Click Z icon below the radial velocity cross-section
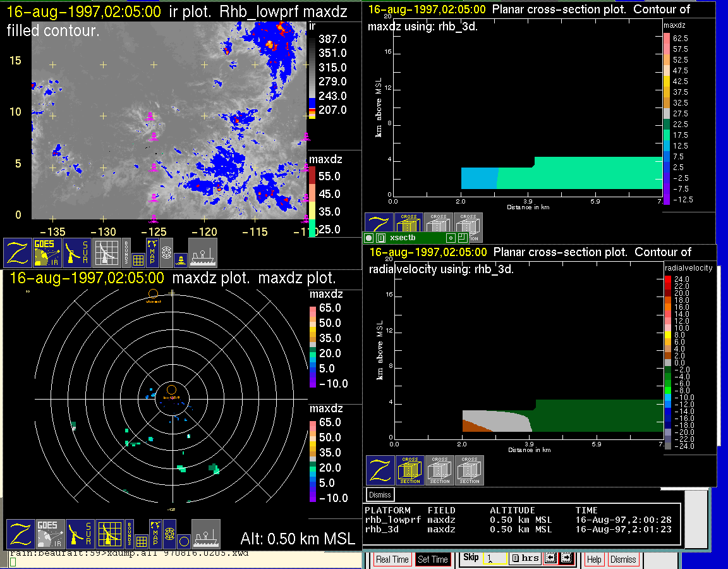This screenshot has width=728, height=569. click(380, 470)
